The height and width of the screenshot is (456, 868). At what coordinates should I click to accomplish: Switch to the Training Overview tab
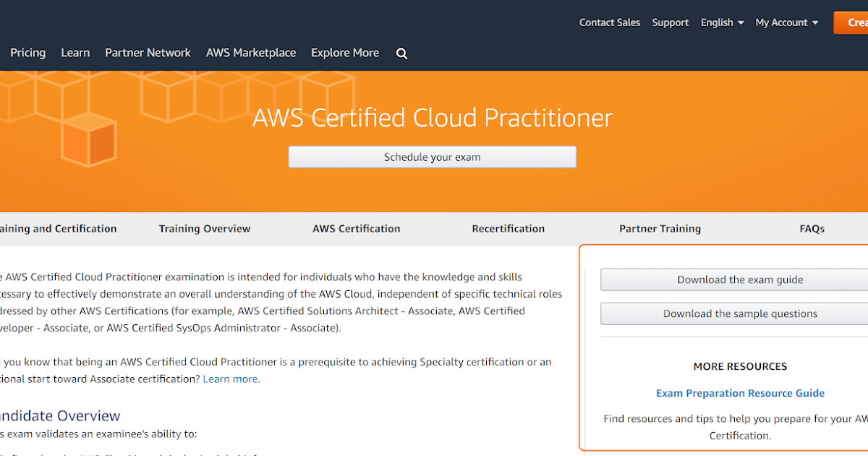pyautogui.click(x=205, y=229)
